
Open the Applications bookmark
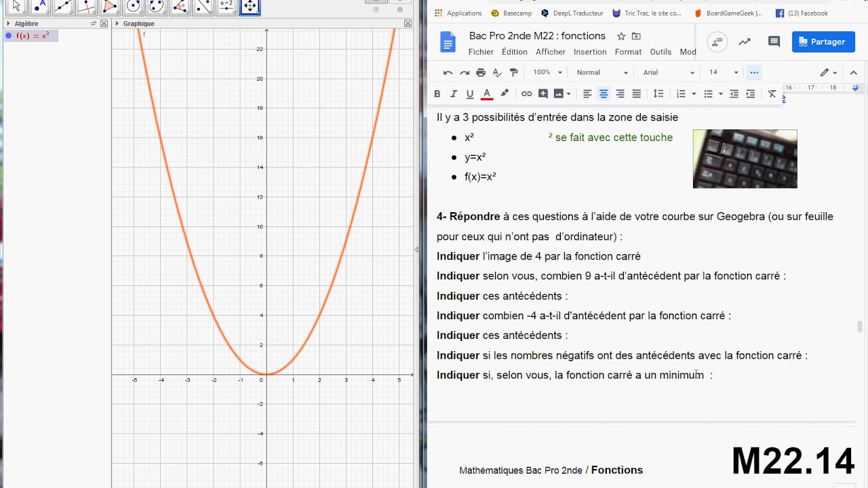coord(458,13)
